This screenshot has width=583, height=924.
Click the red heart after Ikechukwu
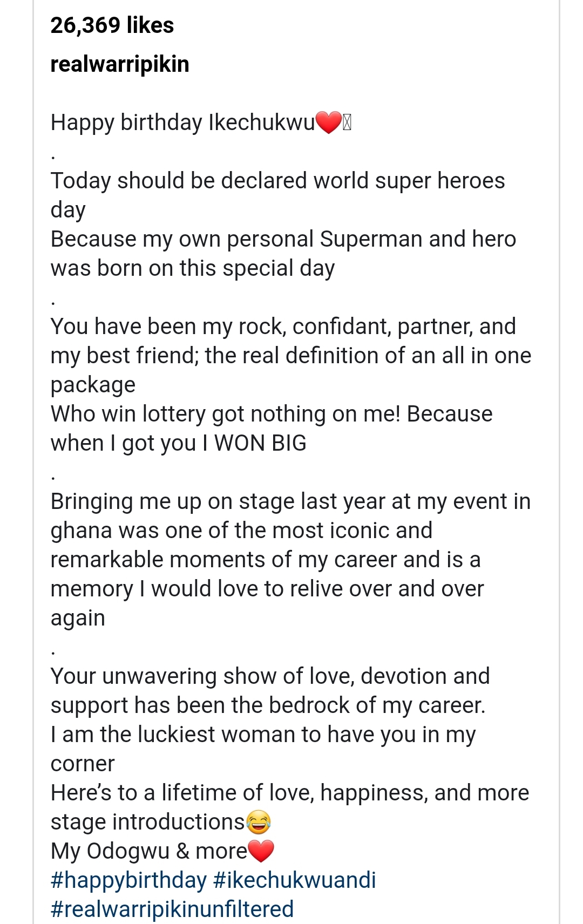pyautogui.click(x=328, y=123)
